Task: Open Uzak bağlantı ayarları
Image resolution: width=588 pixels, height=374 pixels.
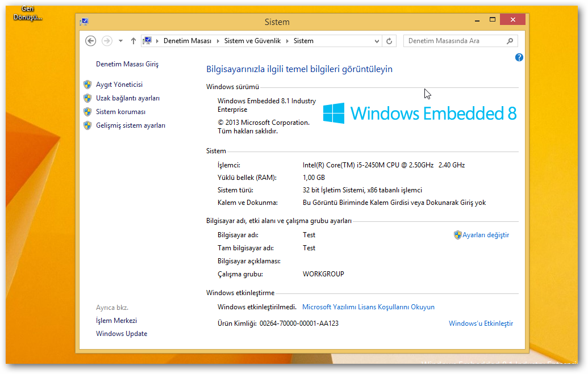Action: [128, 98]
